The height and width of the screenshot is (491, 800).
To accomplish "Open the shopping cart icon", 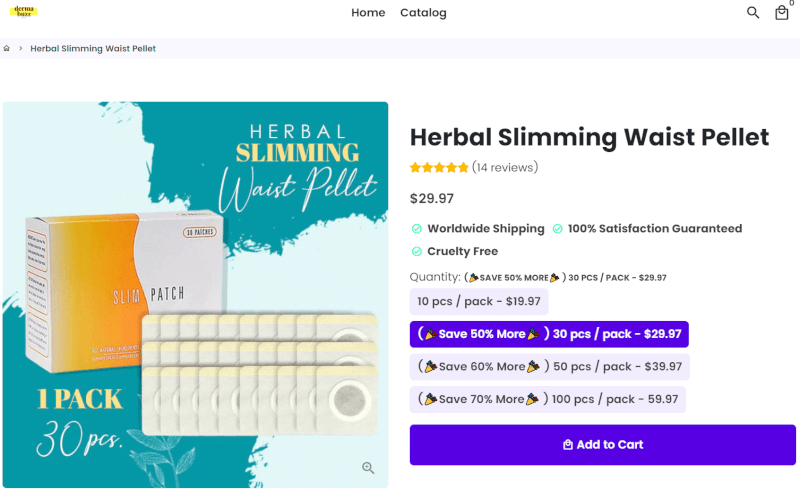I will [x=781, y=13].
